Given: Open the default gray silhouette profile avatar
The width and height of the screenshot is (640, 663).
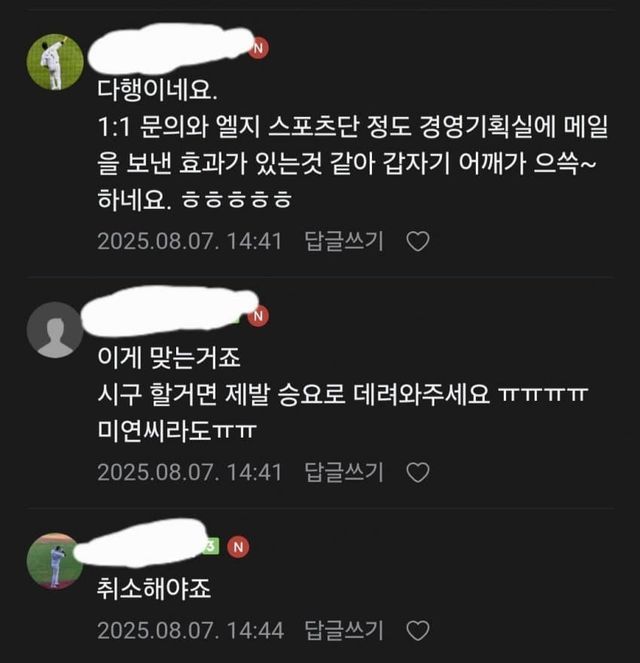Looking at the screenshot, I should click(x=55, y=330).
